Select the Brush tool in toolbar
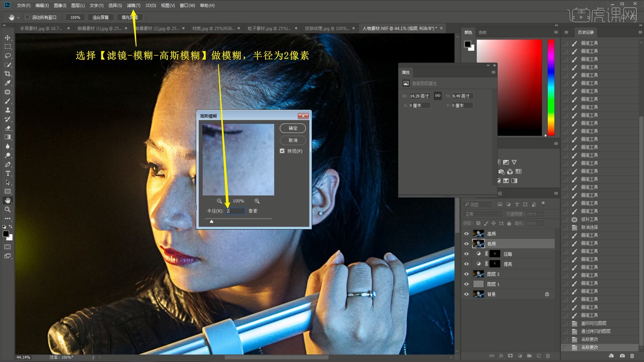644x362 pixels. (7, 101)
